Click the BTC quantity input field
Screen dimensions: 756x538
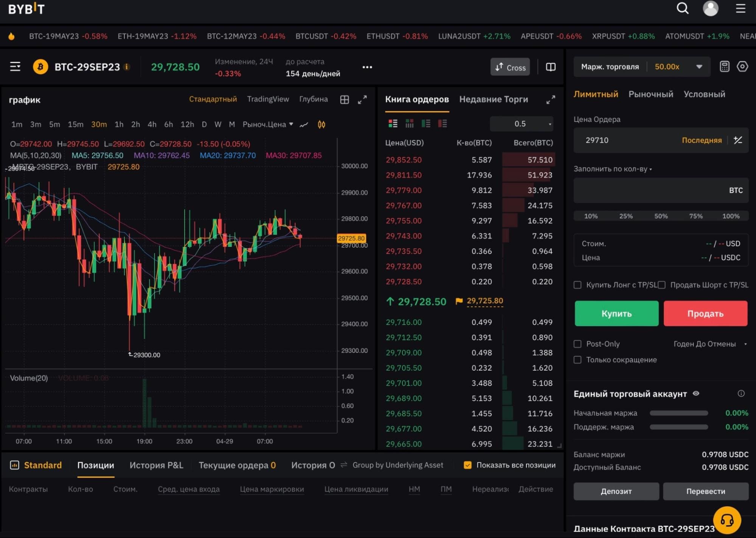pos(661,190)
